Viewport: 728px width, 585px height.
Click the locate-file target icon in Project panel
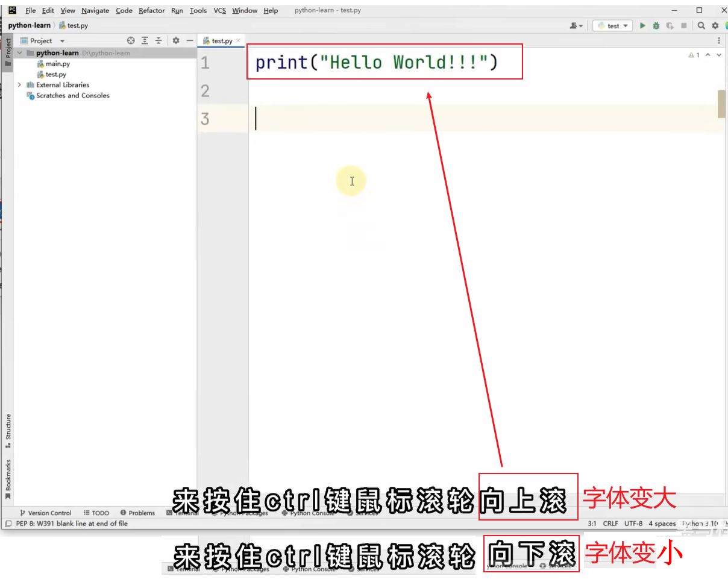131,40
